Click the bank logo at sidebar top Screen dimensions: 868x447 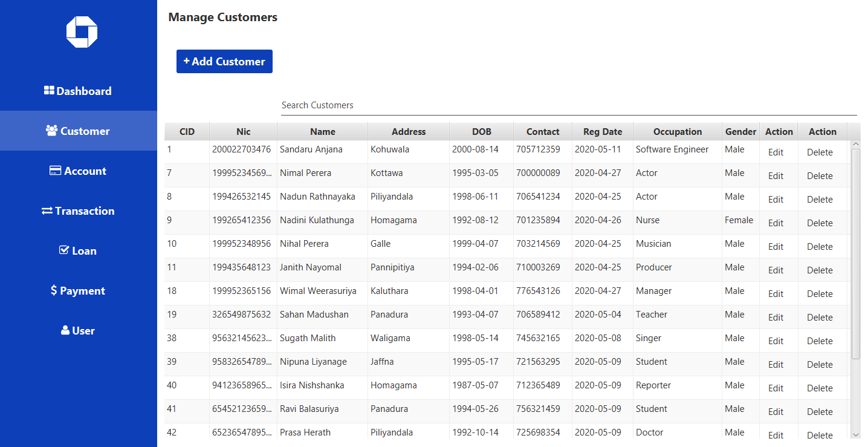pos(82,31)
